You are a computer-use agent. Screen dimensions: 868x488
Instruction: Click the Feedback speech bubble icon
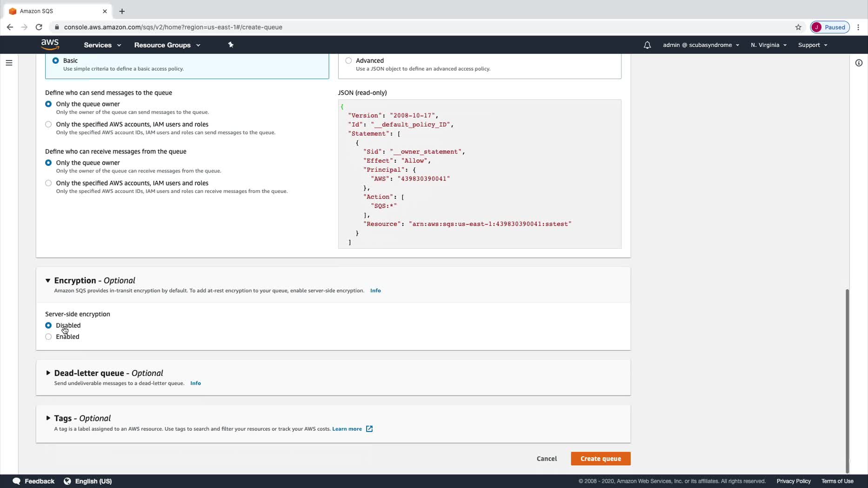pyautogui.click(x=16, y=481)
